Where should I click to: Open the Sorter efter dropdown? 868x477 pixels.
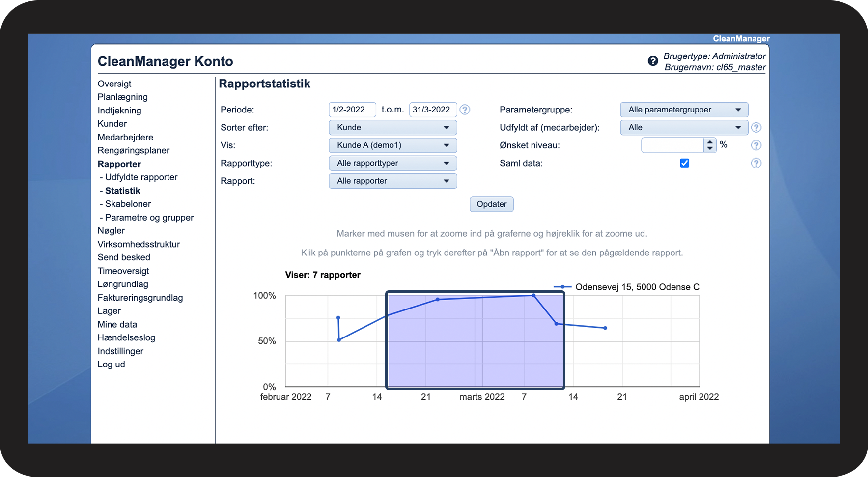point(392,128)
